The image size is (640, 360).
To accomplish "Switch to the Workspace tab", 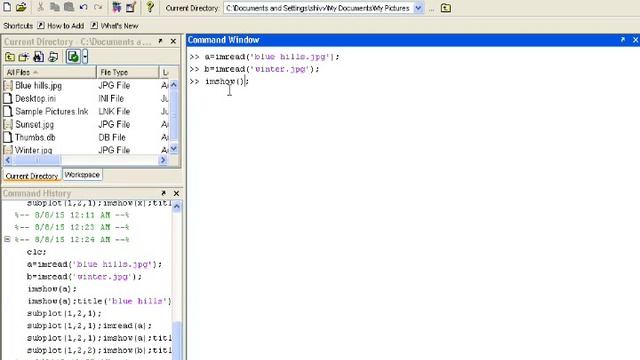I will (x=82, y=175).
